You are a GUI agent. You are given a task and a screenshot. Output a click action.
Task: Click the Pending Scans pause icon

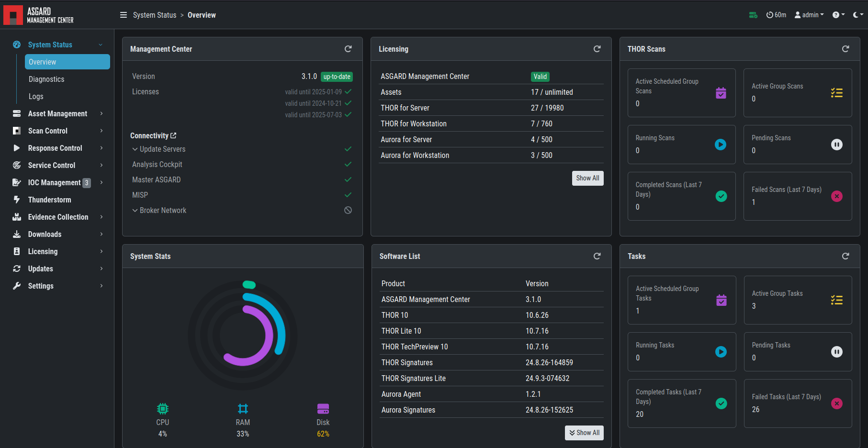837,145
